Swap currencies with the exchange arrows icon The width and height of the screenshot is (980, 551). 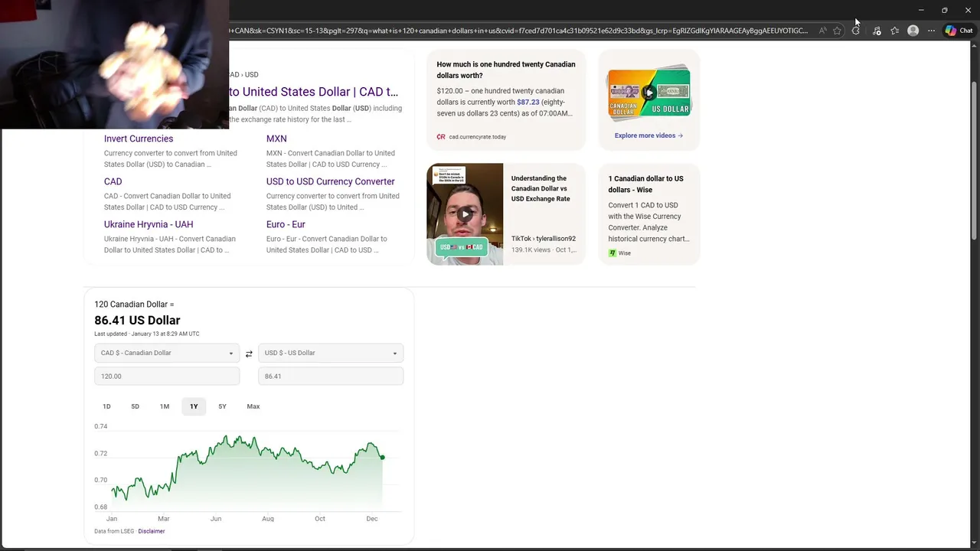click(249, 354)
